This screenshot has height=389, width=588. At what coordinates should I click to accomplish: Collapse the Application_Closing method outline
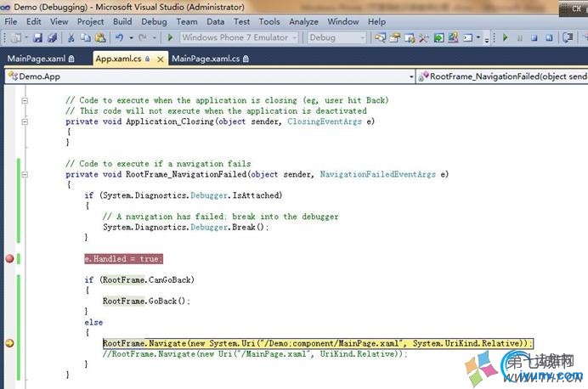[25, 121]
